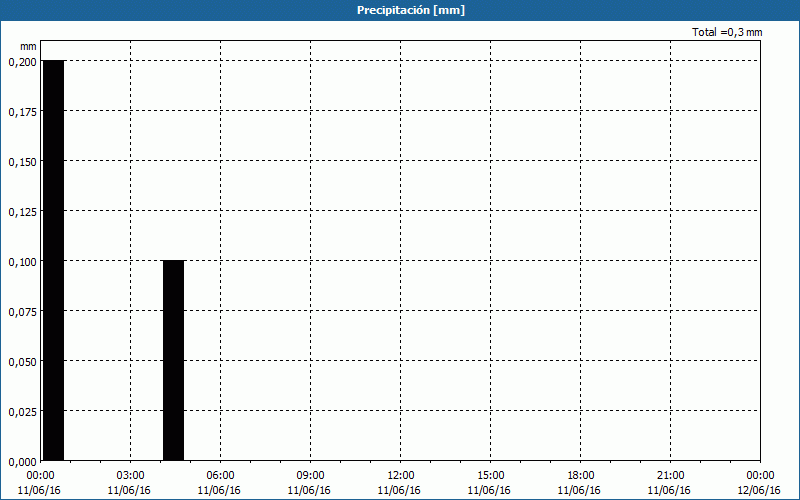Click the 09:00 time axis label

[311, 476]
